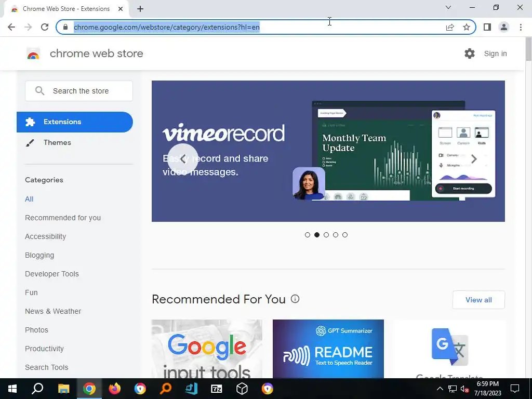The height and width of the screenshot is (399, 532).
Task: Share this page from the address bar
Action: click(x=450, y=27)
